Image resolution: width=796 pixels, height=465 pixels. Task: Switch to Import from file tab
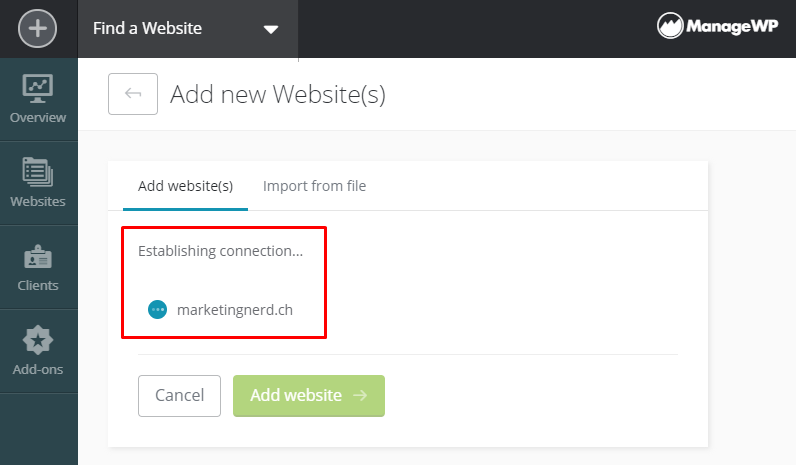[x=314, y=186]
